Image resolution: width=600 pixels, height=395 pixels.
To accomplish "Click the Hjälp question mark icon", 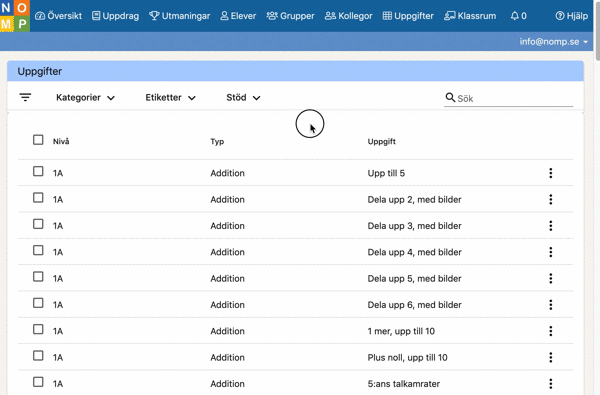I will (560, 16).
